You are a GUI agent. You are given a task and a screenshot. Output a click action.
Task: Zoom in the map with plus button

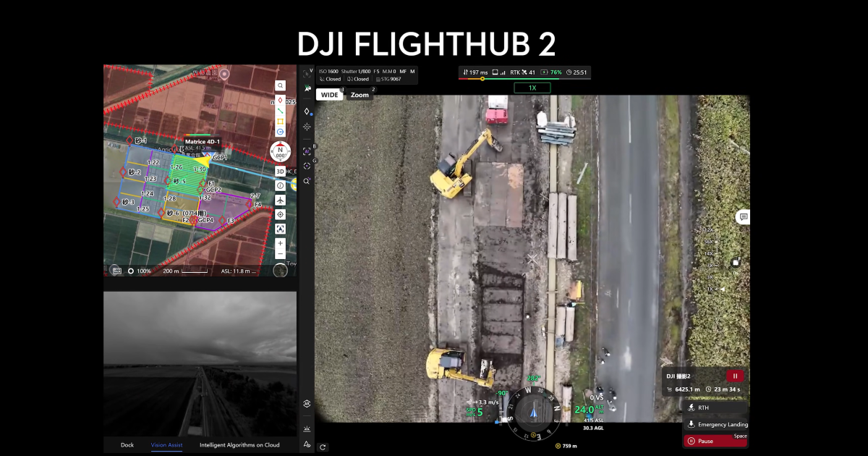pos(280,243)
